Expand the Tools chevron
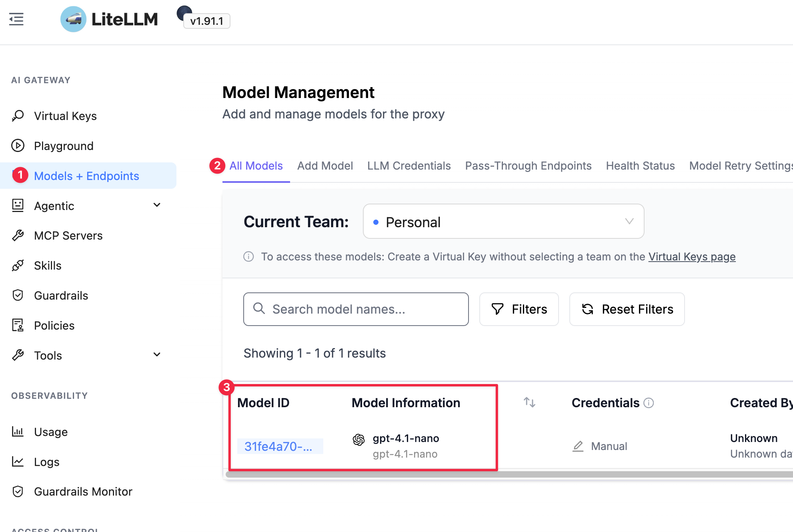The image size is (793, 532). (157, 355)
